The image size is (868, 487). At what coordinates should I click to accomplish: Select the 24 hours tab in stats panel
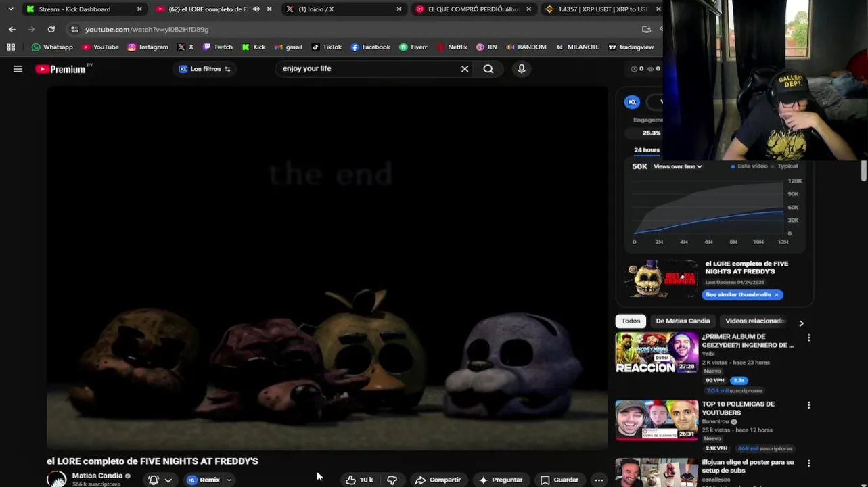[647, 149]
